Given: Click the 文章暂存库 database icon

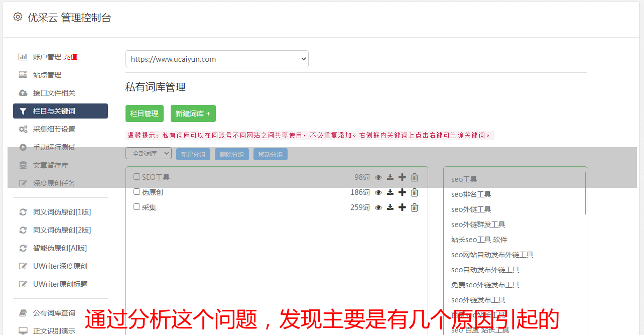Looking at the screenshot, I should [x=23, y=165].
